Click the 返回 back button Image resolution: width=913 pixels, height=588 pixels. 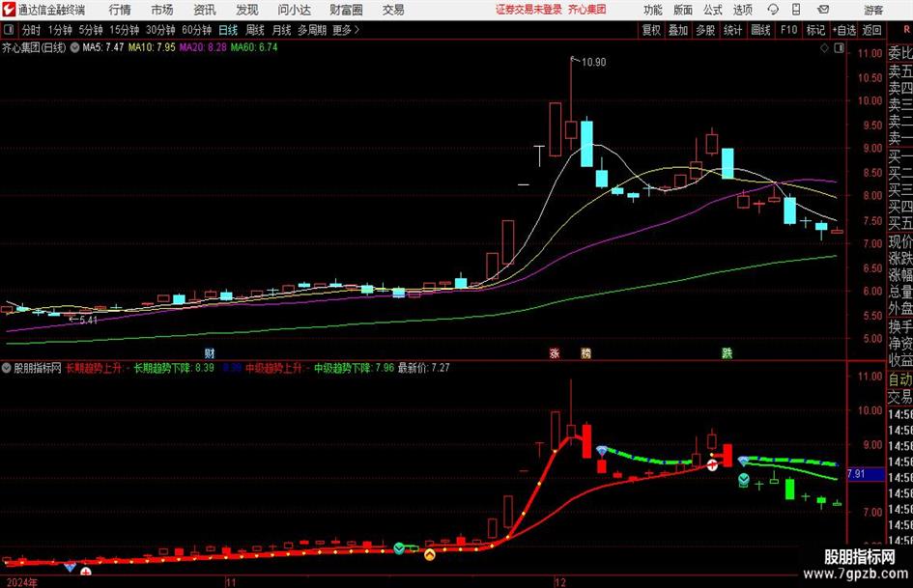pos(871,30)
